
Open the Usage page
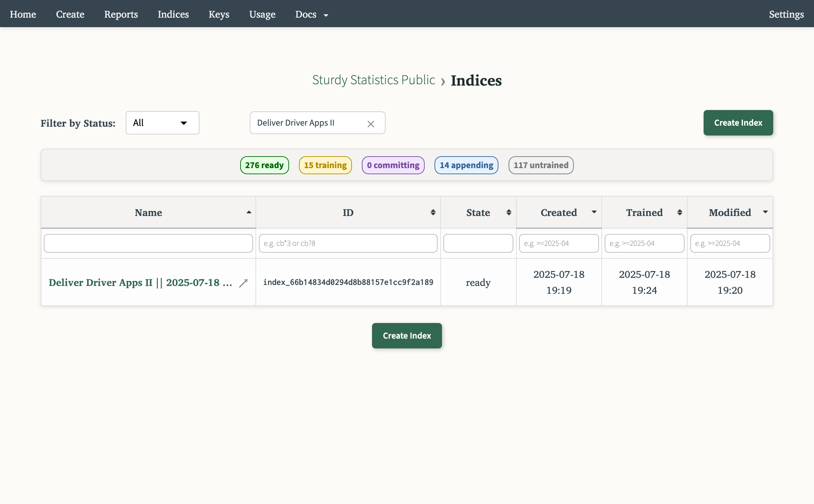262,14
